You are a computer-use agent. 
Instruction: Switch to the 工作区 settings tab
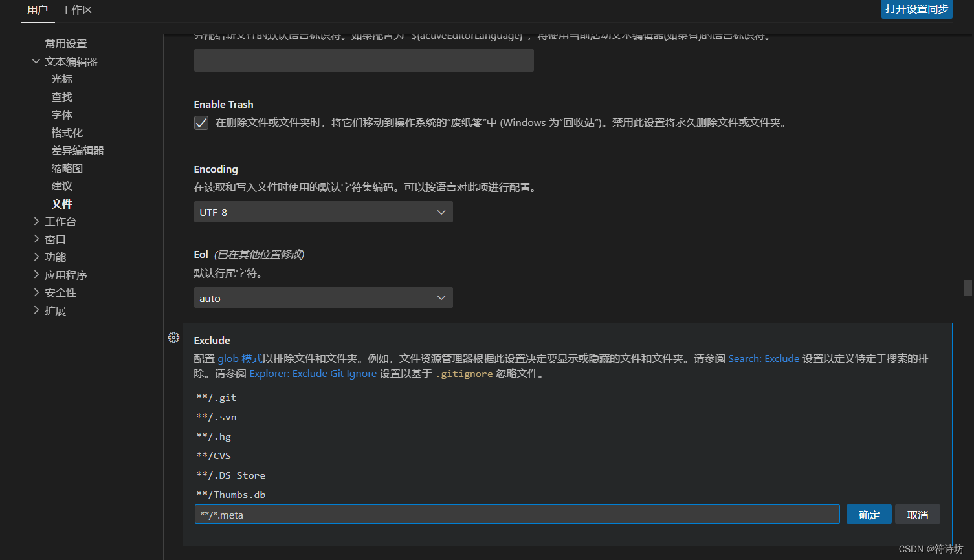pyautogui.click(x=77, y=10)
